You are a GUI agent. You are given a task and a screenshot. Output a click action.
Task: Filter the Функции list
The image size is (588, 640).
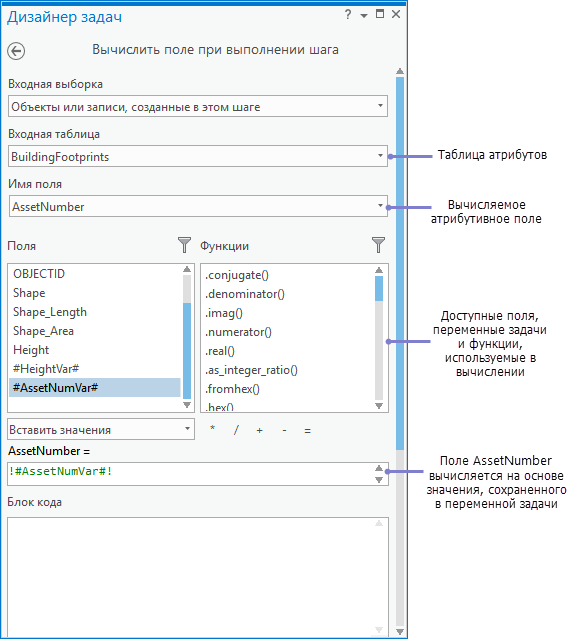click(378, 245)
